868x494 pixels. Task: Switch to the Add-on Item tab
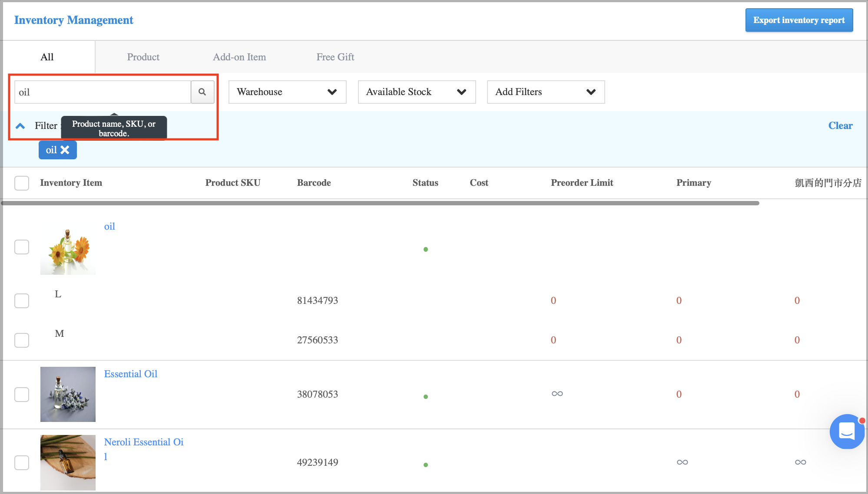(x=239, y=57)
